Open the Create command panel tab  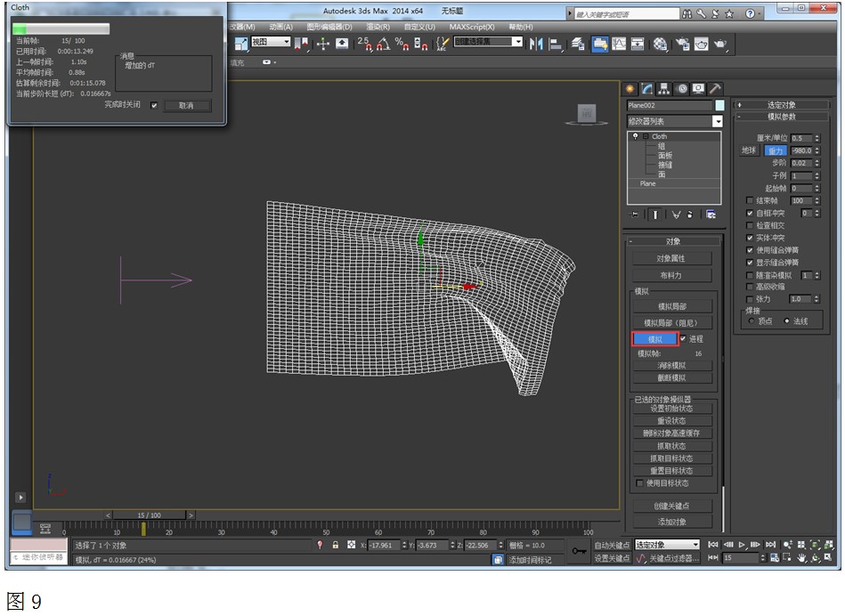(630, 89)
